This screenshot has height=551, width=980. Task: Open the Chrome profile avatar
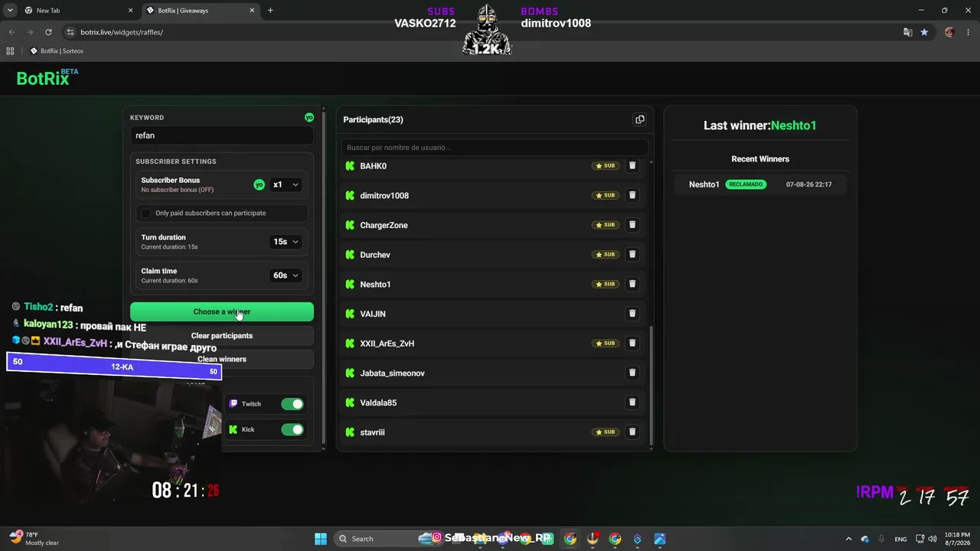(949, 32)
